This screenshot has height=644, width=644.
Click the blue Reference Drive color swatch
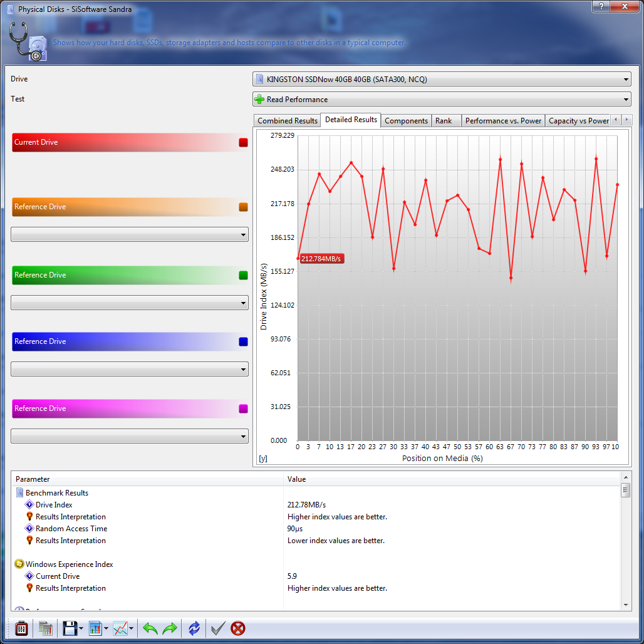[x=243, y=341]
